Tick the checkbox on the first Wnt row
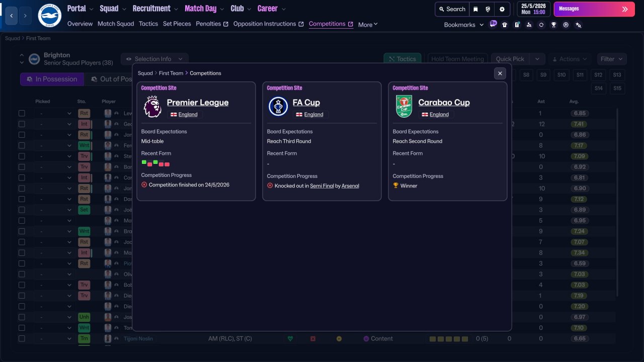This screenshot has height=362, width=644. [x=22, y=145]
